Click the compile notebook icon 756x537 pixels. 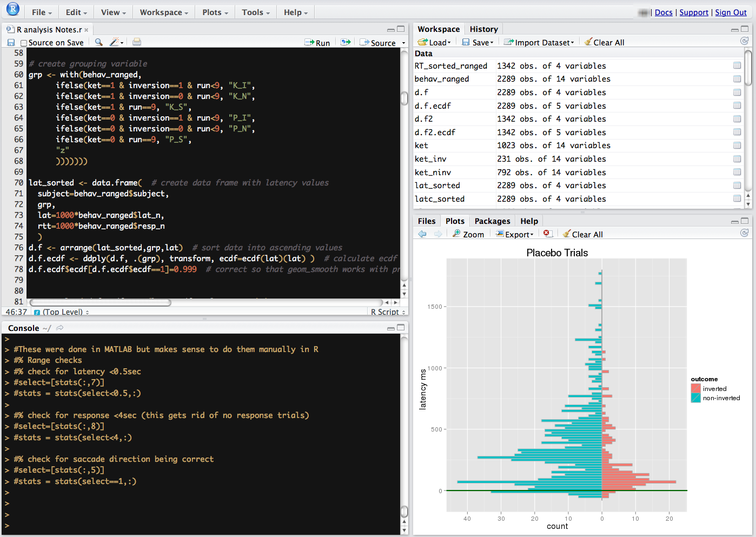(137, 42)
